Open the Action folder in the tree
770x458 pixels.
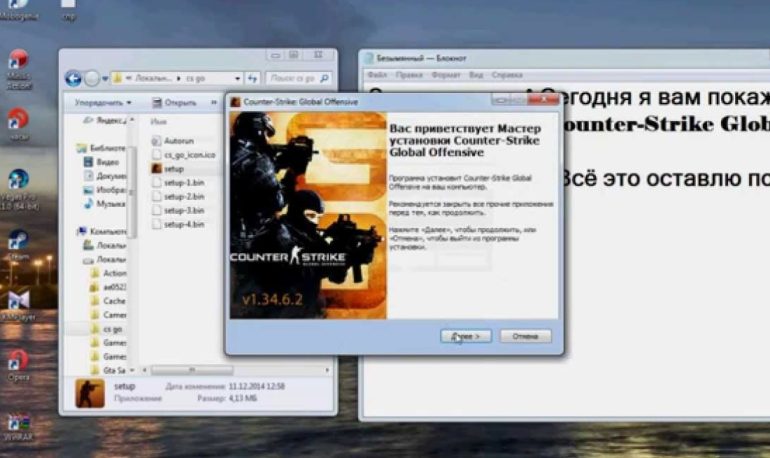coord(109,273)
